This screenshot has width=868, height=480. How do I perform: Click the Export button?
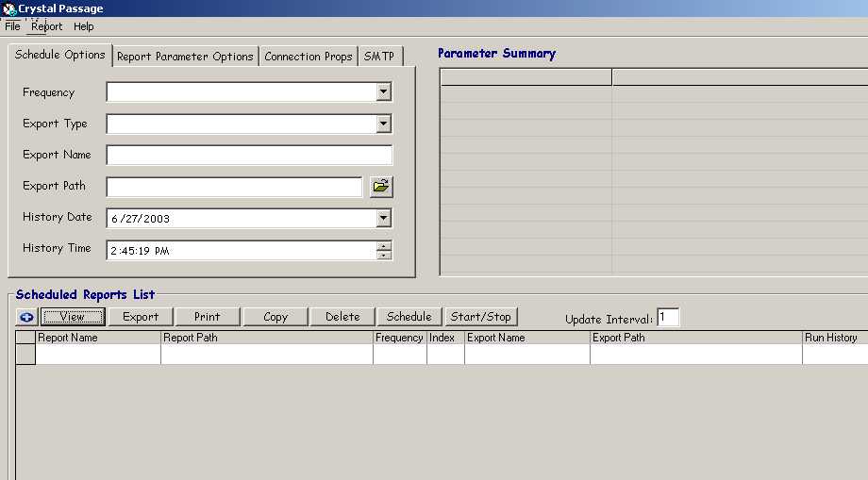click(x=141, y=317)
